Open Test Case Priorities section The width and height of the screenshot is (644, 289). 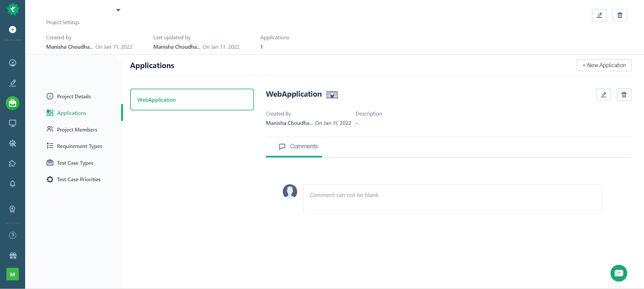click(x=73, y=180)
